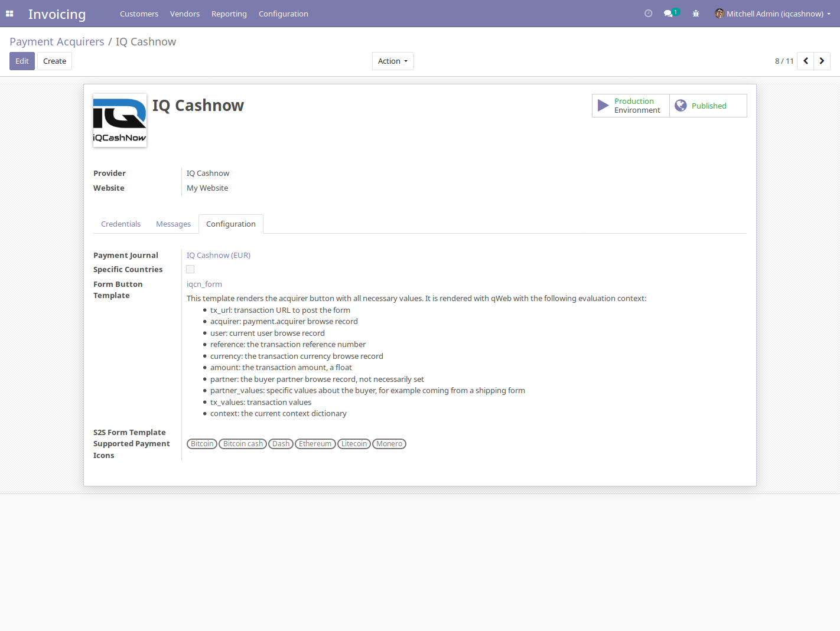The width and height of the screenshot is (840, 631).
Task: Click the Bitcoin cash tag
Action: pyautogui.click(x=243, y=444)
